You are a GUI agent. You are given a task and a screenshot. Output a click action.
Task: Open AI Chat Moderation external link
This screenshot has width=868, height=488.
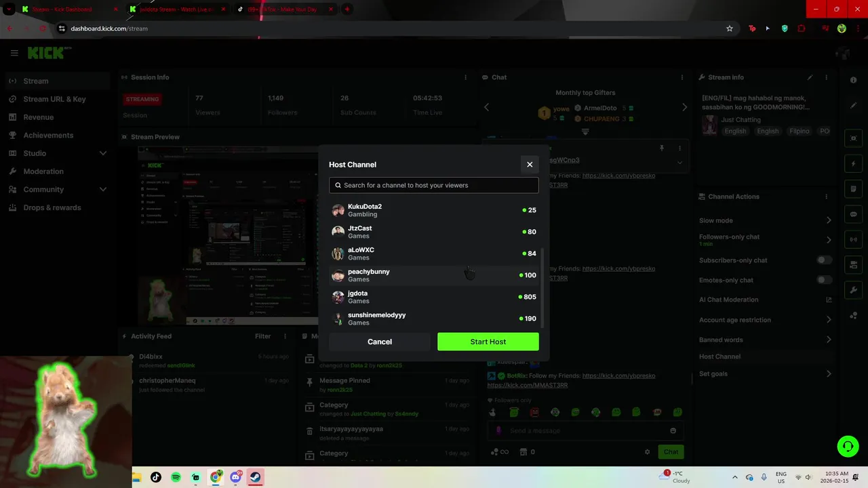point(829,300)
